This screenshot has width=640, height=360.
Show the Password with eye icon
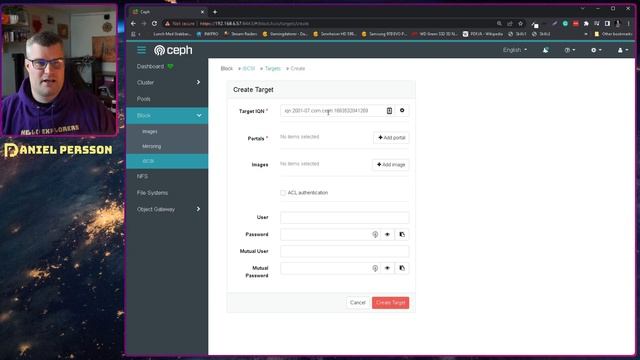pyautogui.click(x=387, y=234)
